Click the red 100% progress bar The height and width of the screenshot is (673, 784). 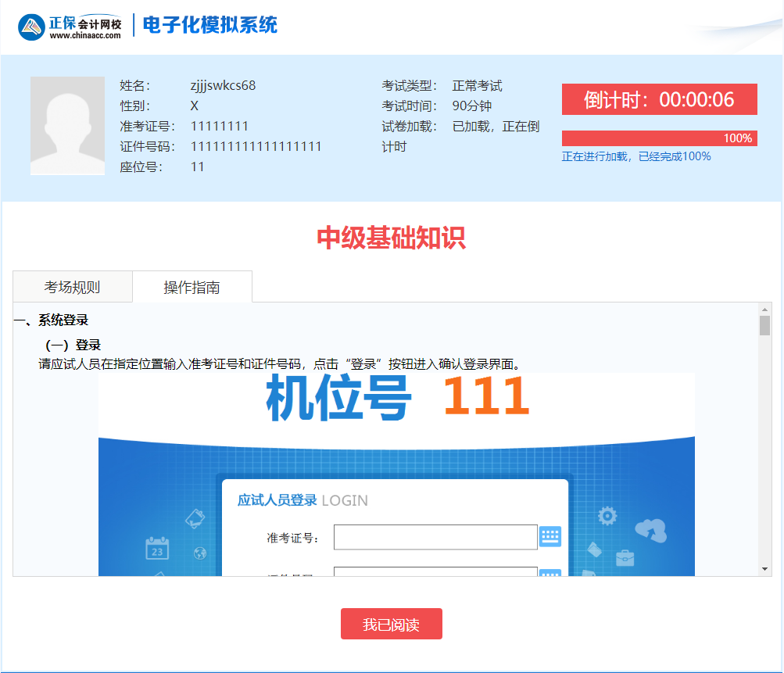[x=659, y=138]
